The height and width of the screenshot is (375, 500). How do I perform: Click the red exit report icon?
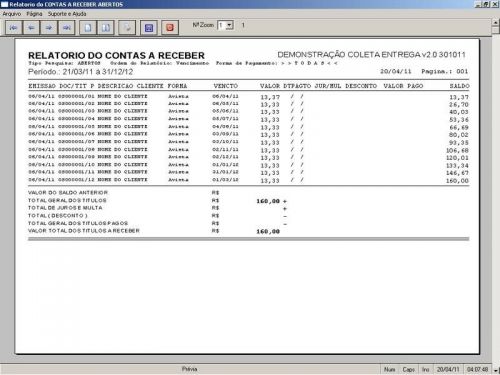170,27
